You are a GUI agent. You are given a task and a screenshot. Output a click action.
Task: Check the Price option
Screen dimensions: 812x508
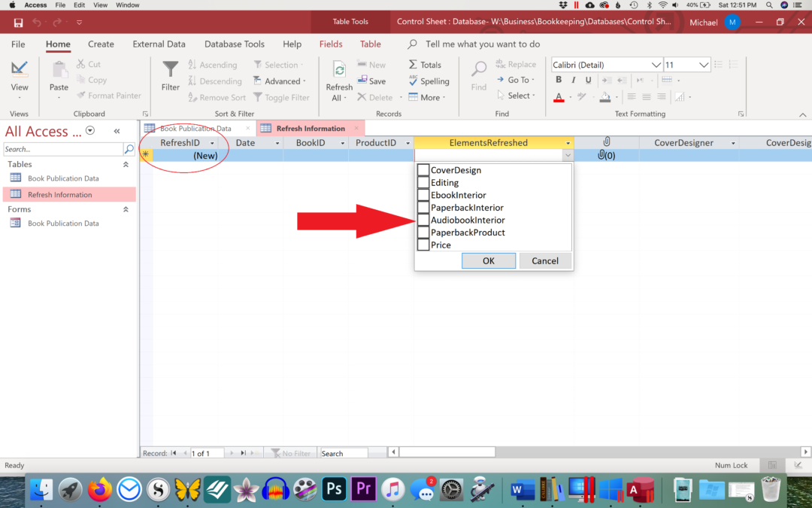click(x=423, y=245)
